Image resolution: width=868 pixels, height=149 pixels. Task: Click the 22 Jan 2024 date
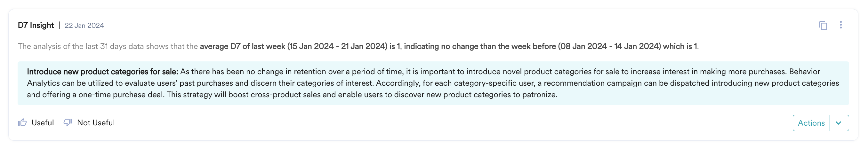click(x=84, y=26)
